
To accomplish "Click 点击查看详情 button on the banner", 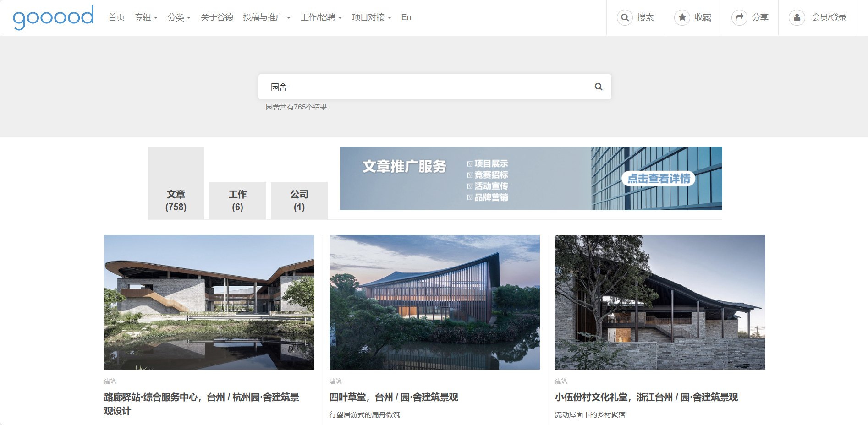I will point(658,179).
